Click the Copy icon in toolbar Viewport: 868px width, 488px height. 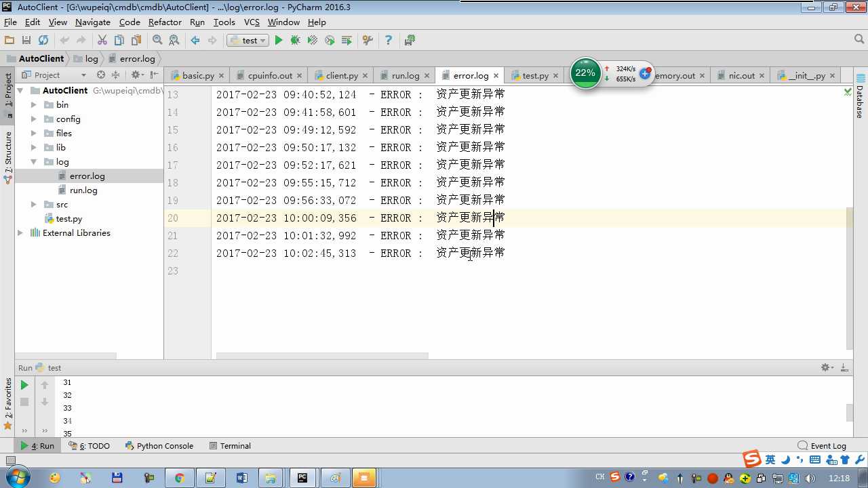119,41
